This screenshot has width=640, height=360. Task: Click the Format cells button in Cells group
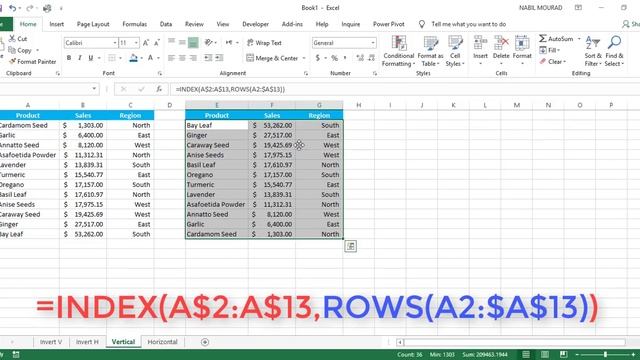[522, 51]
